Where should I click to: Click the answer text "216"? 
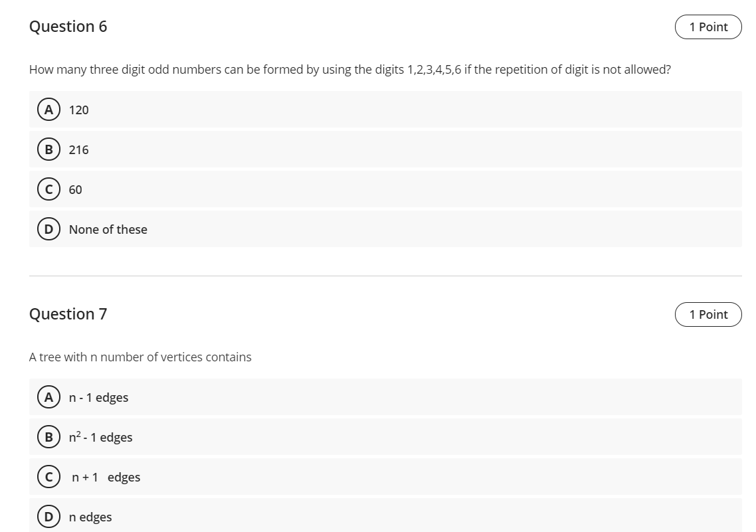pyautogui.click(x=78, y=150)
